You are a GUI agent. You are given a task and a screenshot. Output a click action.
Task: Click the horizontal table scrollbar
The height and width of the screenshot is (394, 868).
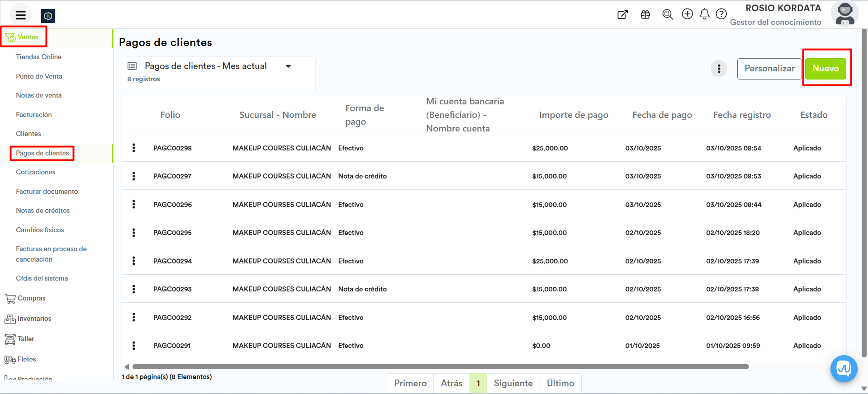pos(440,367)
